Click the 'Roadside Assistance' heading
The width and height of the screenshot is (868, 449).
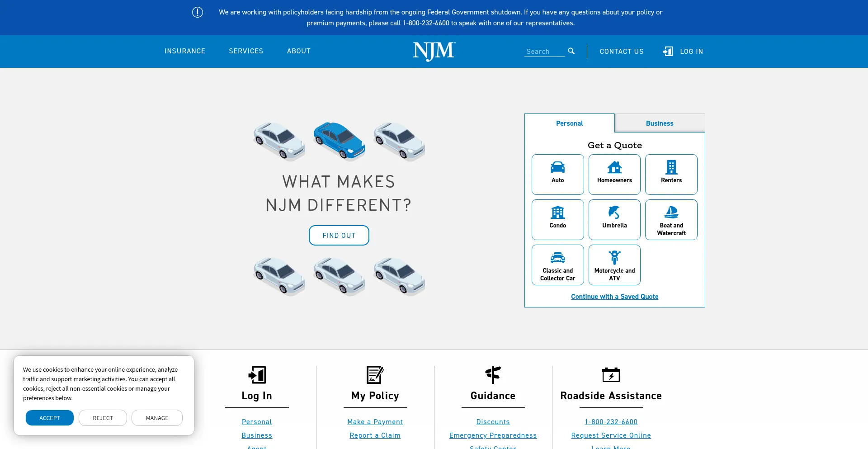click(611, 396)
